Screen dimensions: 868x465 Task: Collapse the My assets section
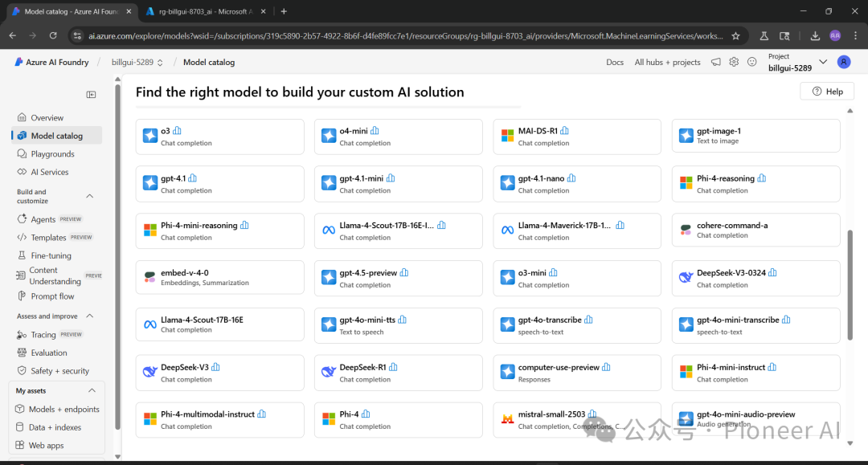click(x=92, y=391)
